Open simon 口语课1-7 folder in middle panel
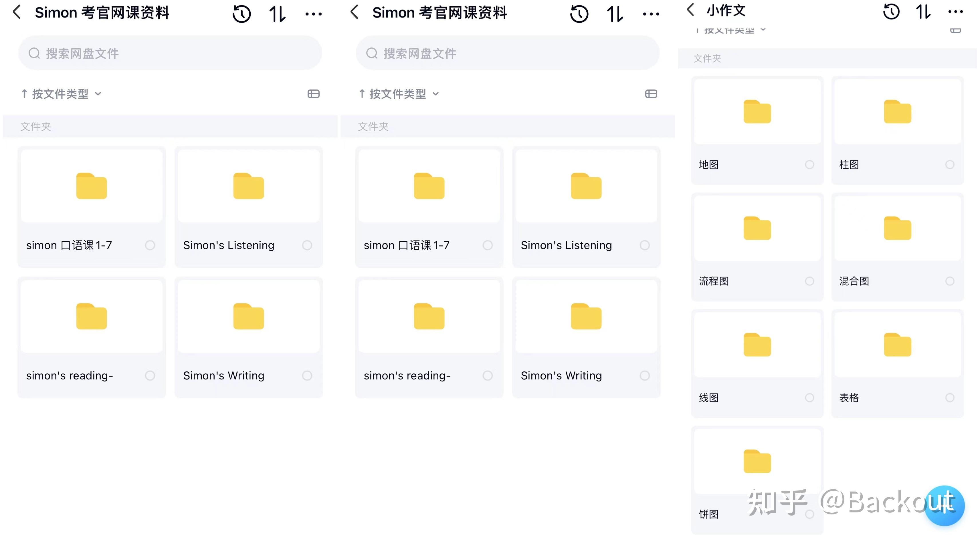Viewport: 980px width, 541px height. click(429, 186)
